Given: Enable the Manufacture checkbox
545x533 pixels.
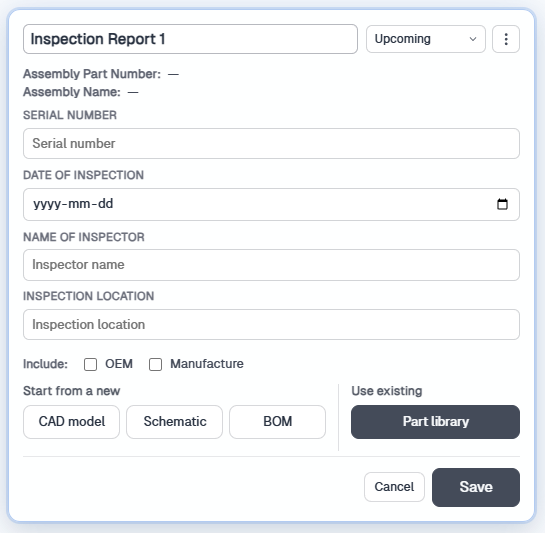Looking at the screenshot, I should (x=155, y=364).
